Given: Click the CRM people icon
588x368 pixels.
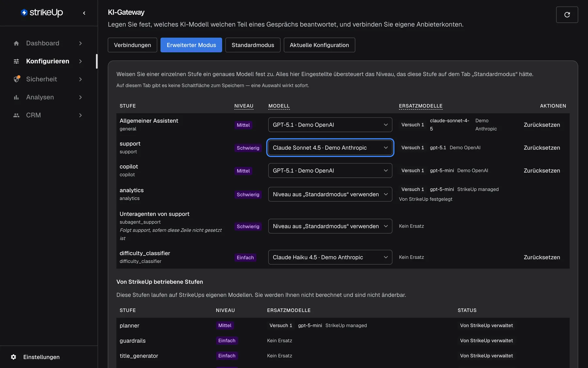Looking at the screenshot, I should [16, 115].
